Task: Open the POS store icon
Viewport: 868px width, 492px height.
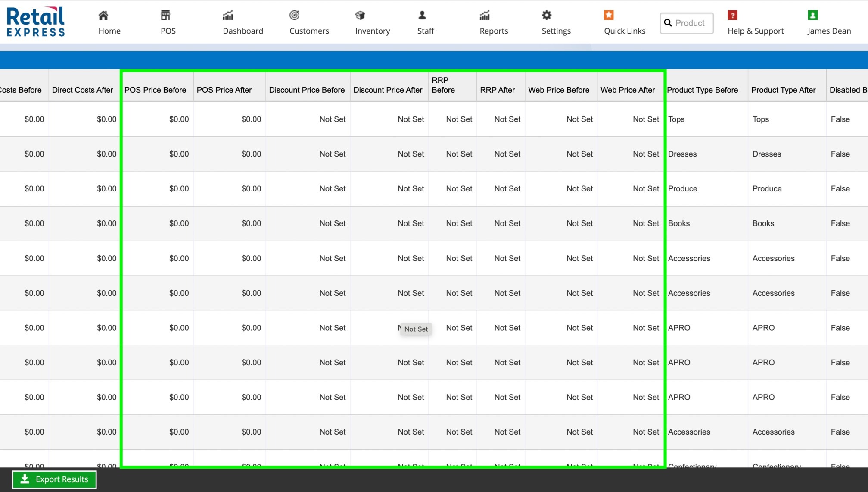Action: pyautogui.click(x=165, y=16)
